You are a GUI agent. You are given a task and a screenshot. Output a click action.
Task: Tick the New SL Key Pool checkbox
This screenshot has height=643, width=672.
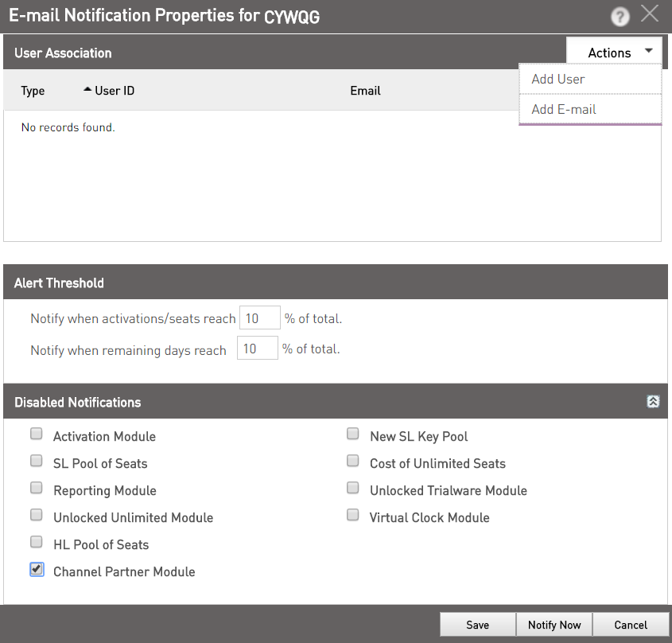click(353, 434)
